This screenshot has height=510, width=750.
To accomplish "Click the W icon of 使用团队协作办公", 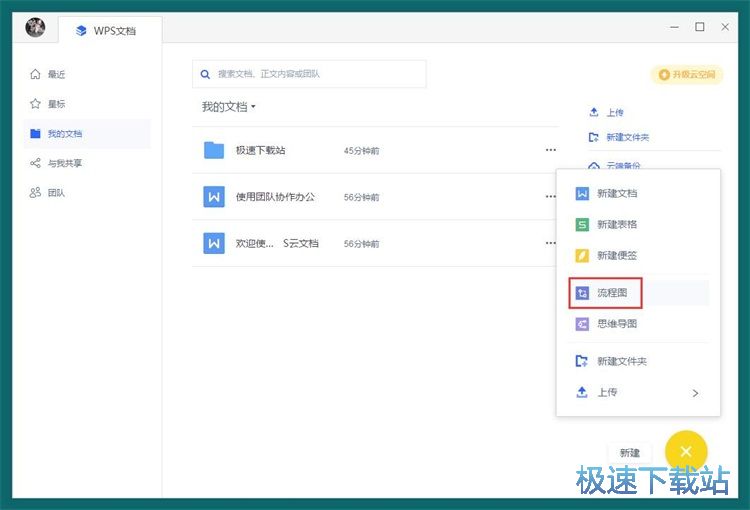I will 214,197.
